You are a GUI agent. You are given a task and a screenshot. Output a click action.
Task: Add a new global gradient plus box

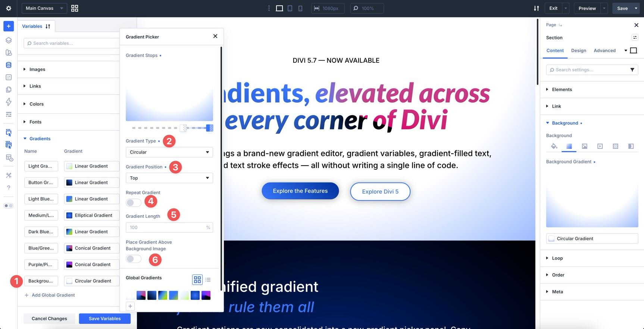130,306
